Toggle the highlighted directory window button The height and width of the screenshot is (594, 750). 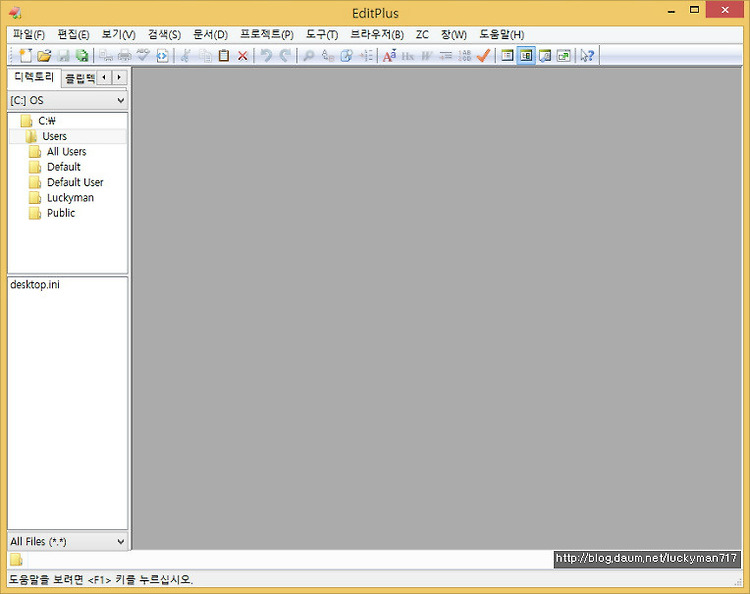coord(526,55)
